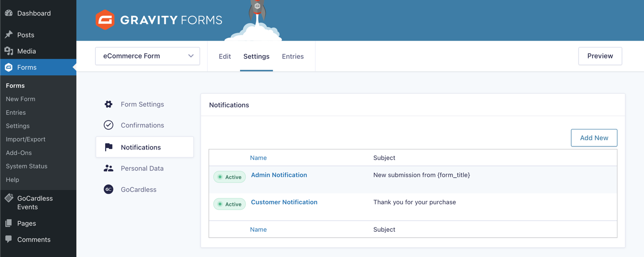644x257 pixels.
Task: Open New Form submenu link
Action: tap(21, 99)
